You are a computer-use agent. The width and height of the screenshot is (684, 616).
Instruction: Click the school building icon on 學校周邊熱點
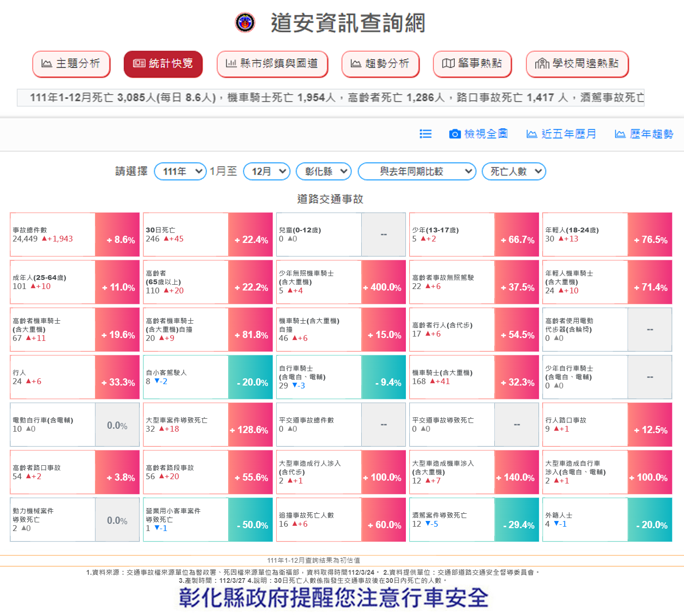542,63
